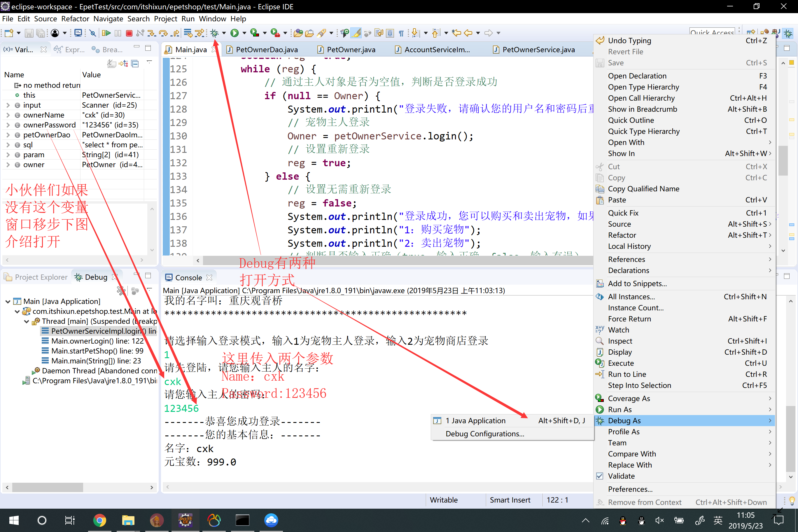Click the Resume debug toolbar icon
The height and width of the screenshot is (532, 798).
tap(106, 33)
